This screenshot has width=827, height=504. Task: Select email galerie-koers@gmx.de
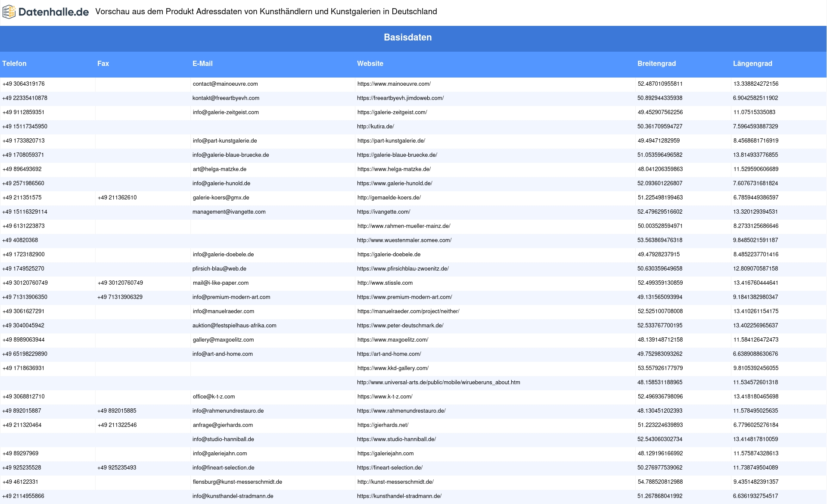(x=221, y=198)
